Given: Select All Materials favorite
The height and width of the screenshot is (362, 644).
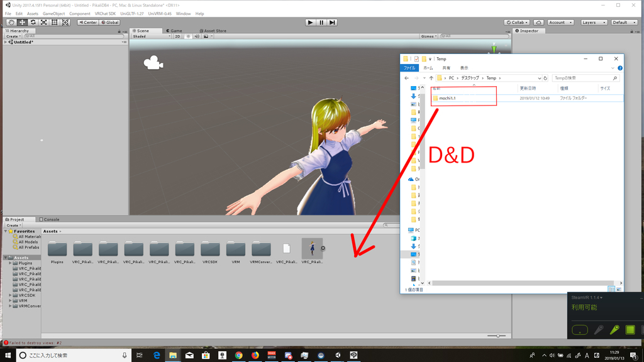Looking at the screenshot, I should [x=26, y=237].
